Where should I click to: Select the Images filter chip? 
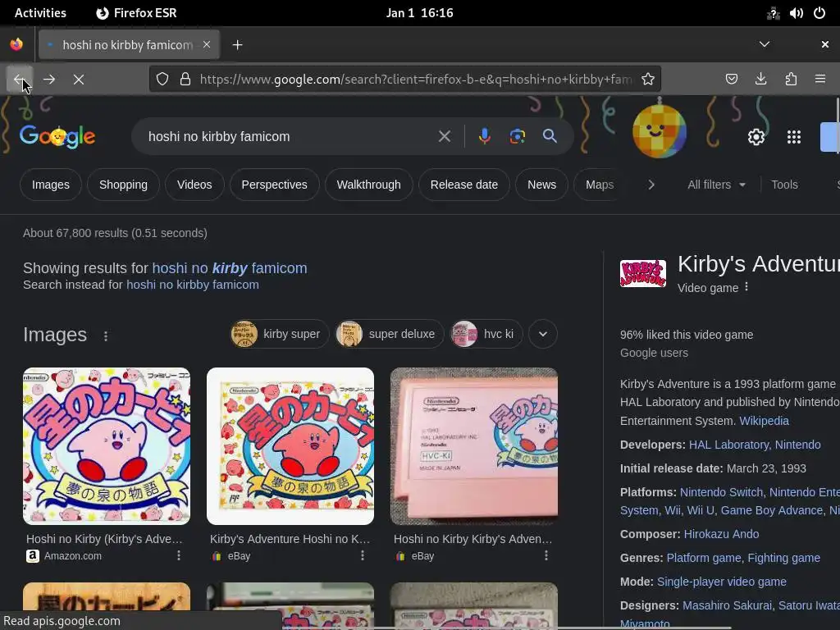pyautogui.click(x=50, y=185)
